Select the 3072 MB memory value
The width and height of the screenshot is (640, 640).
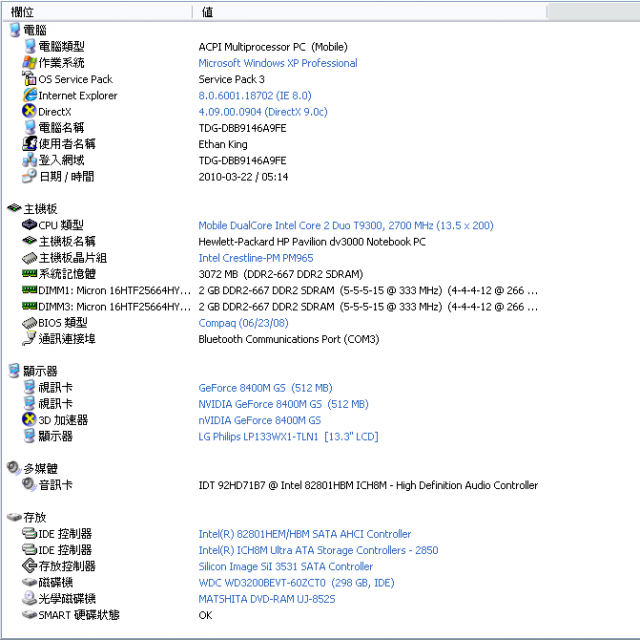[x=280, y=274]
